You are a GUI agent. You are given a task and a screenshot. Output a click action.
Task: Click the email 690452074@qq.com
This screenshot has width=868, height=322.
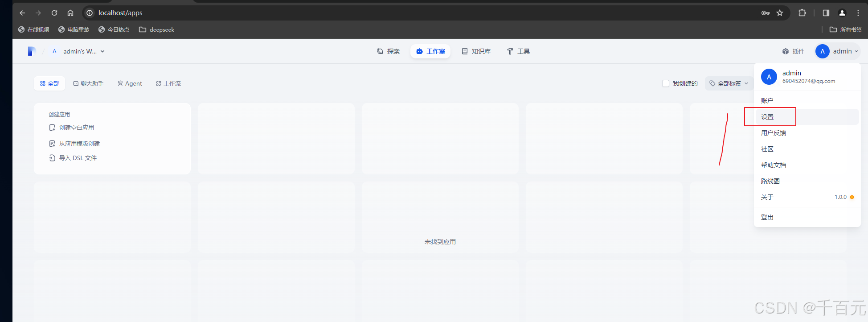point(809,81)
